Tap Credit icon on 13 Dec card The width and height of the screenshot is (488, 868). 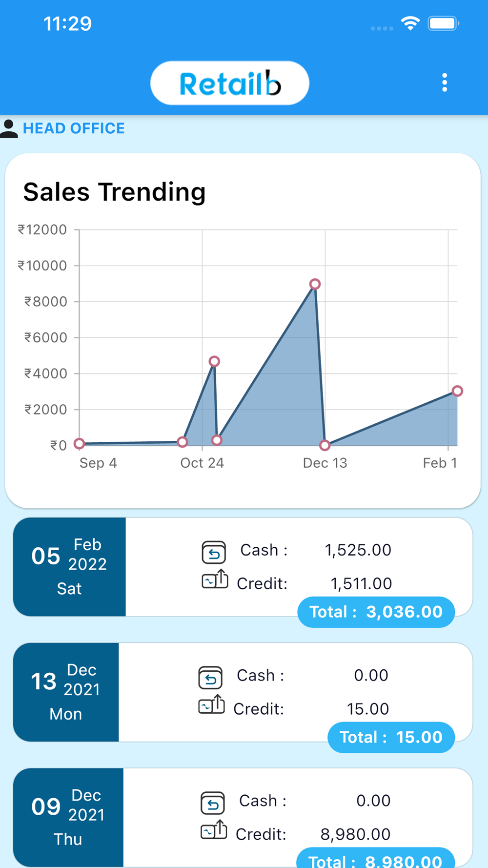(211, 704)
